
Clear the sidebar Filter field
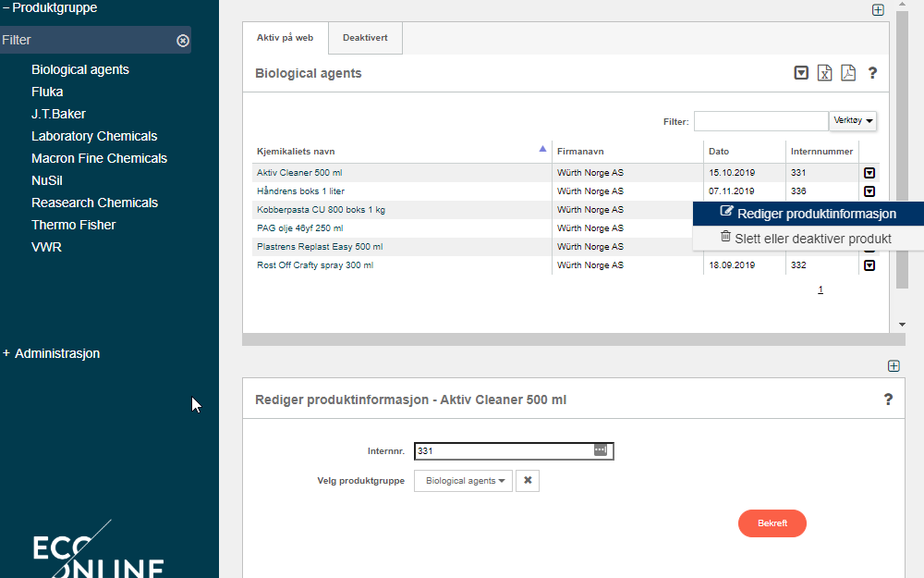183,40
